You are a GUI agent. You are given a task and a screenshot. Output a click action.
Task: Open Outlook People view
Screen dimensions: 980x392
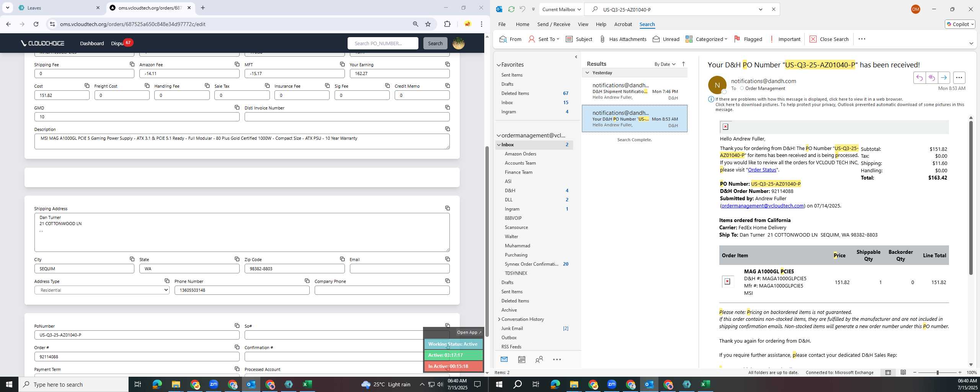pos(539,359)
